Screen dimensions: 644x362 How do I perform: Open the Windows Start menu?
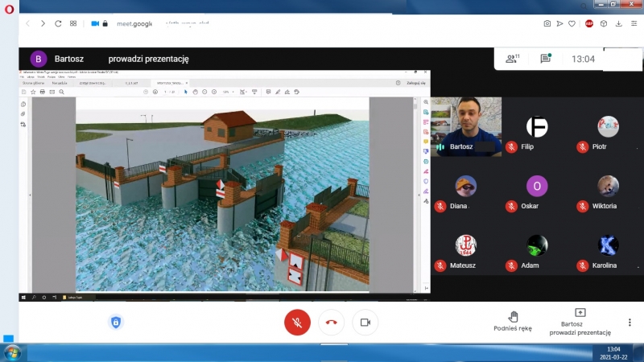pos(12,352)
